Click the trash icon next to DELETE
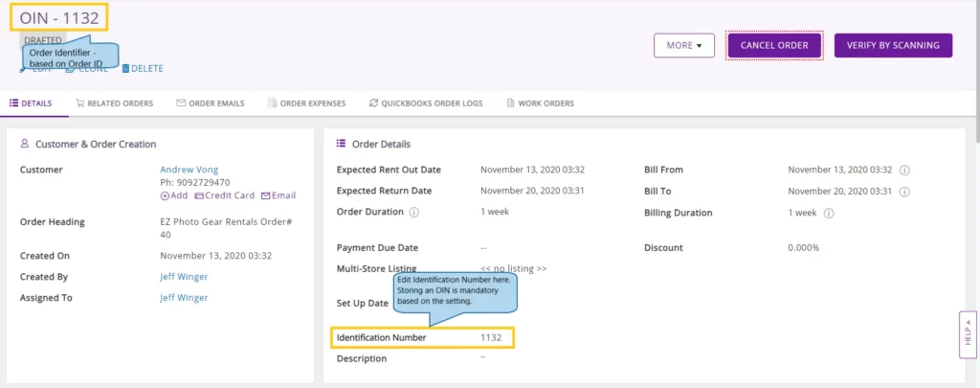 coord(125,68)
